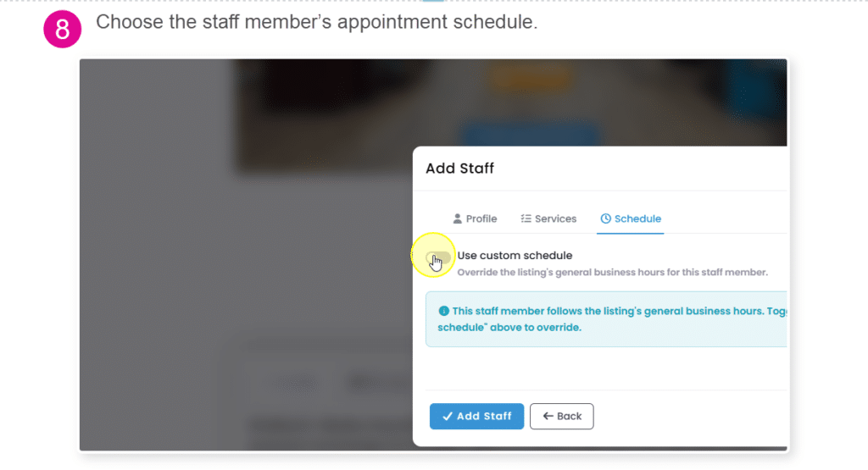Viewport: 868px width, 470px height.
Task: Click the blue general business hours notice box
Action: click(x=606, y=319)
